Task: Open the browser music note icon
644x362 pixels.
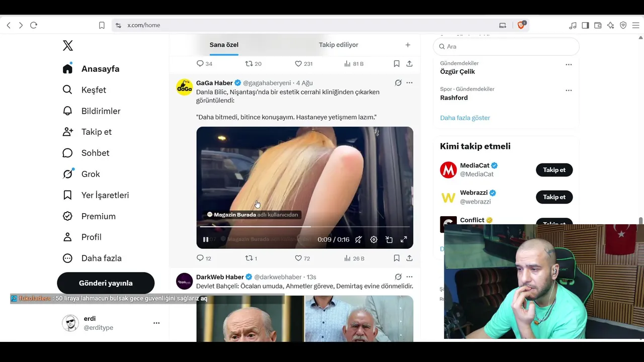Action: (573, 25)
